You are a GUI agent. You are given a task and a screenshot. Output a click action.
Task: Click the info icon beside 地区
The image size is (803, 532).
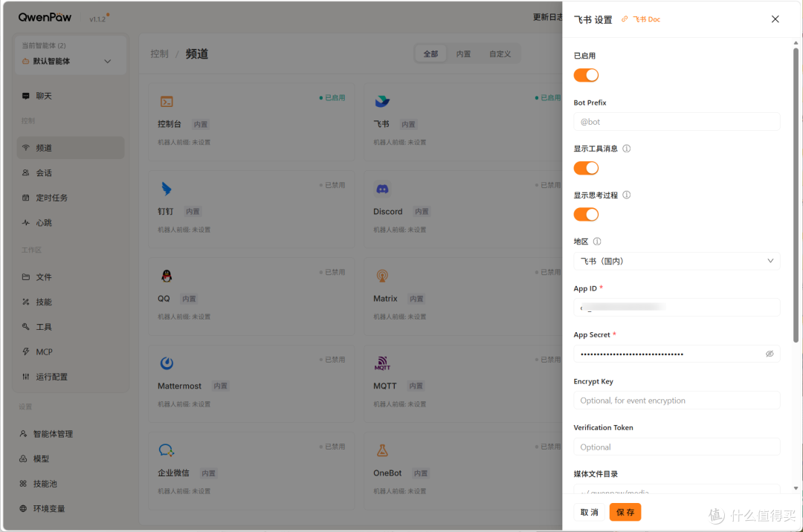tap(596, 241)
